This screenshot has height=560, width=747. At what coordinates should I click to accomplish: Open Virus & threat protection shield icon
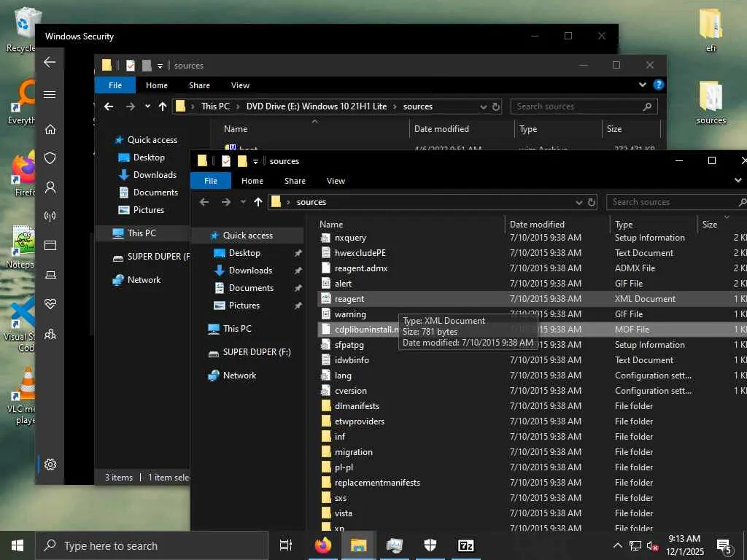point(50,158)
